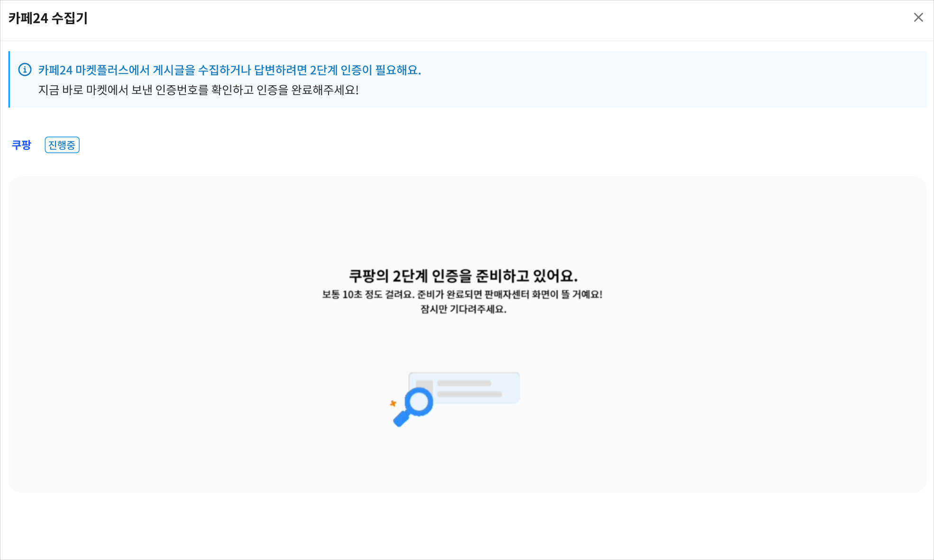Click the 보통 10초 정도 걸려요 description line

click(462, 294)
